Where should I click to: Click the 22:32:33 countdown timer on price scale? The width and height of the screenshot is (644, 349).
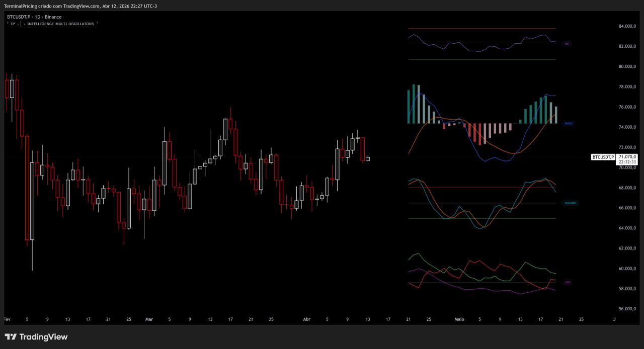(x=627, y=162)
